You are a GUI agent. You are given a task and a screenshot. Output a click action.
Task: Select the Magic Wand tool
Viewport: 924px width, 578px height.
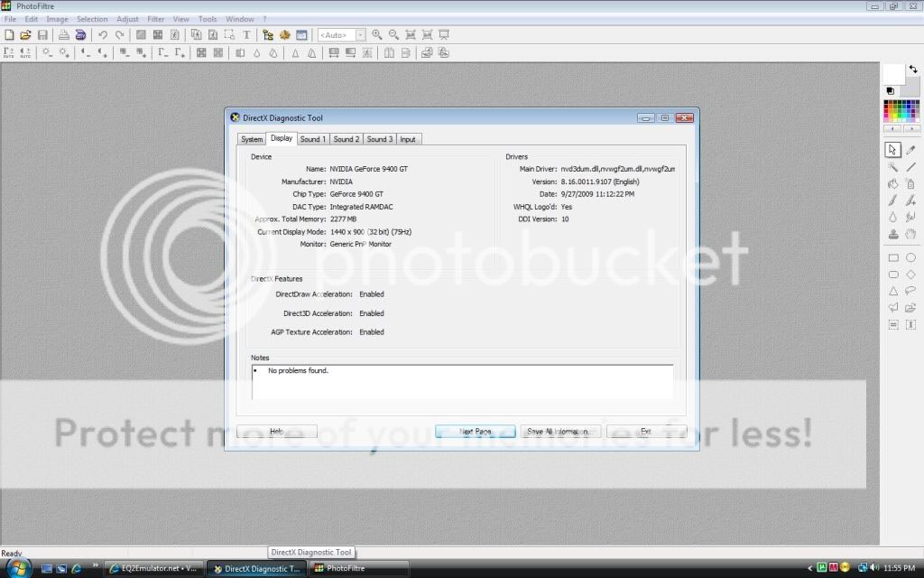(892, 167)
